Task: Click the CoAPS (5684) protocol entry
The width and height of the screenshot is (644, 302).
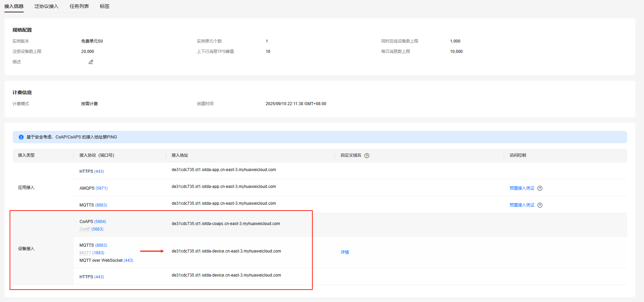Action: pos(93,222)
